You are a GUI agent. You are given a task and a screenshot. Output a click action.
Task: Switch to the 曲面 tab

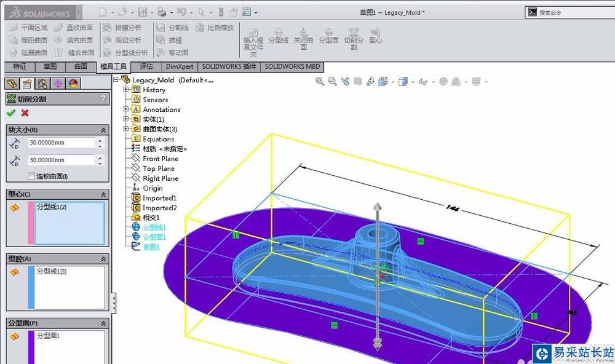(81, 66)
